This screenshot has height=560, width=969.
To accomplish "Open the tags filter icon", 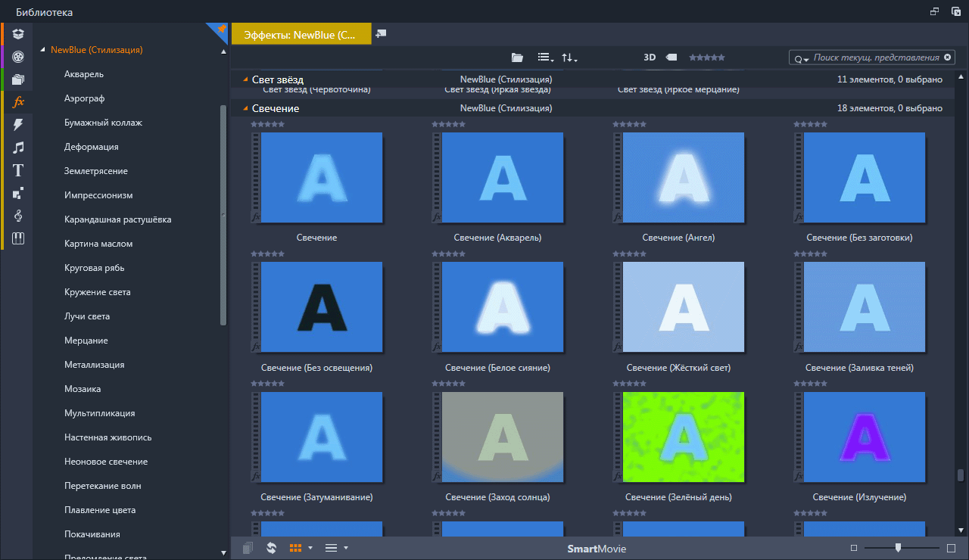I will tap(671, 58).
